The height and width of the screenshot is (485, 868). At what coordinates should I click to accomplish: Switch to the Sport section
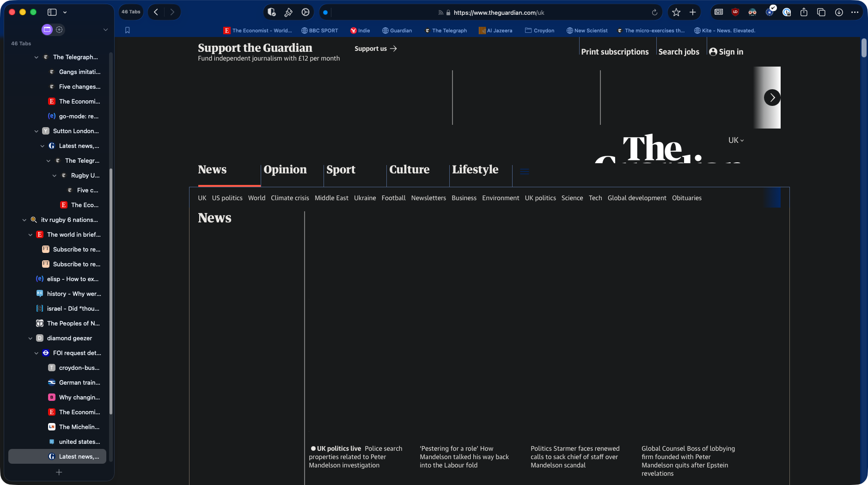coord(341,169)
